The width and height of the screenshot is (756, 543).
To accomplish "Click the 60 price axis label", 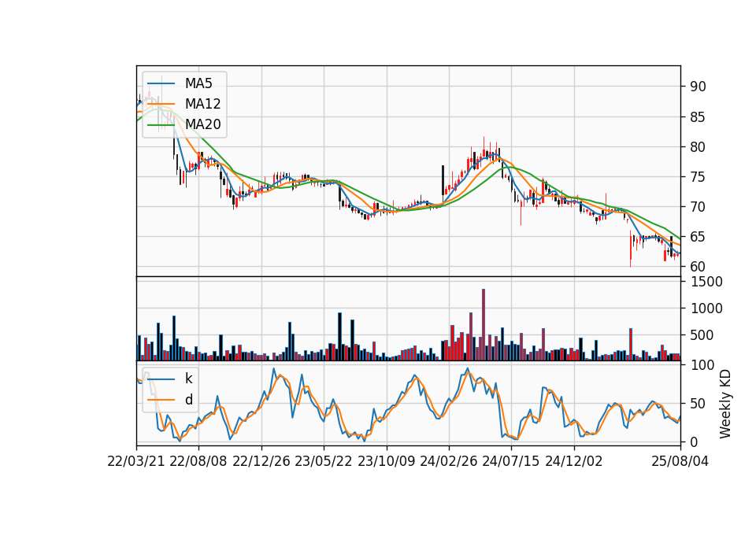I will pos(698,267).
